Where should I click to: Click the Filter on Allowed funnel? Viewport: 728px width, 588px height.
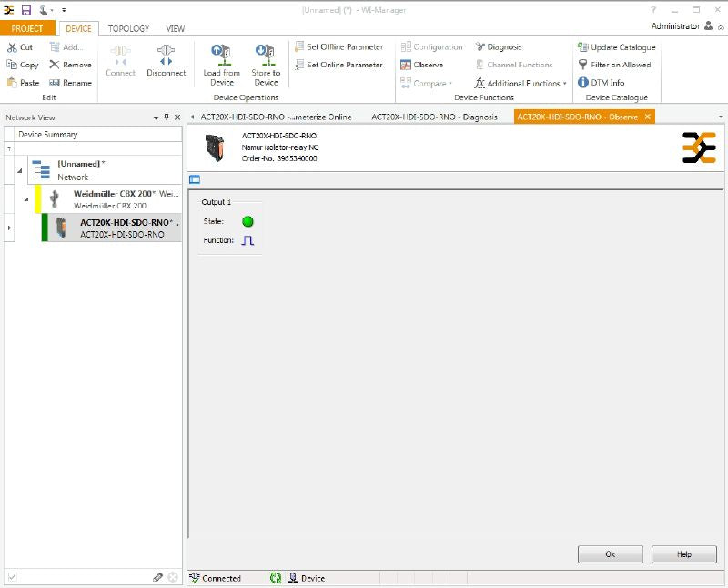pyautogui.click(x=583, y=65)
